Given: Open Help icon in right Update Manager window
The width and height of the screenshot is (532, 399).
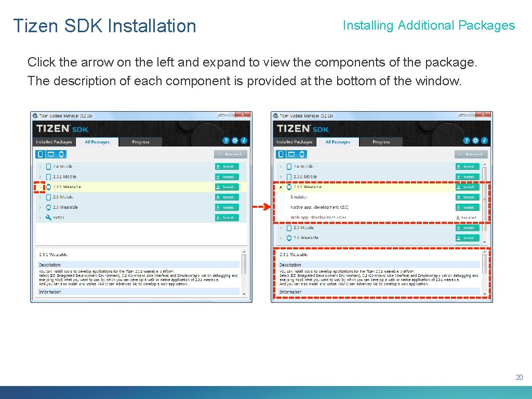Looking at the screenshot, I should [x=467, y=140].
